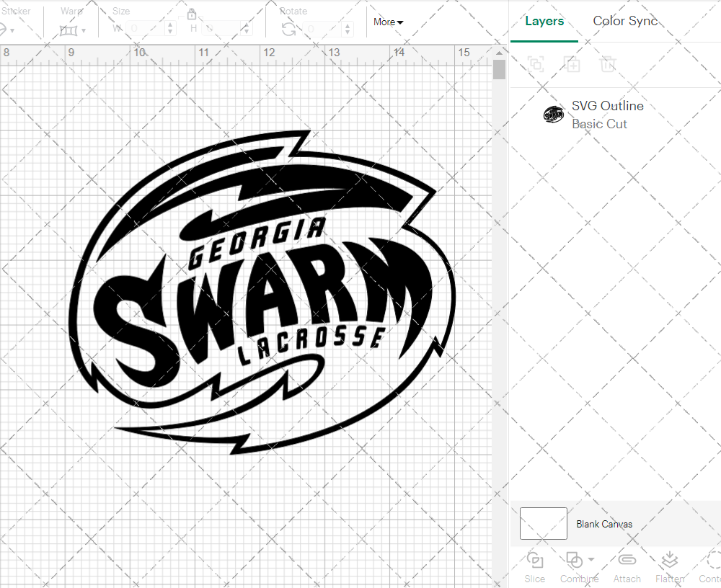Click the Blank Canvas color swatch
The image size is (721, 588).
coord(543,524)
